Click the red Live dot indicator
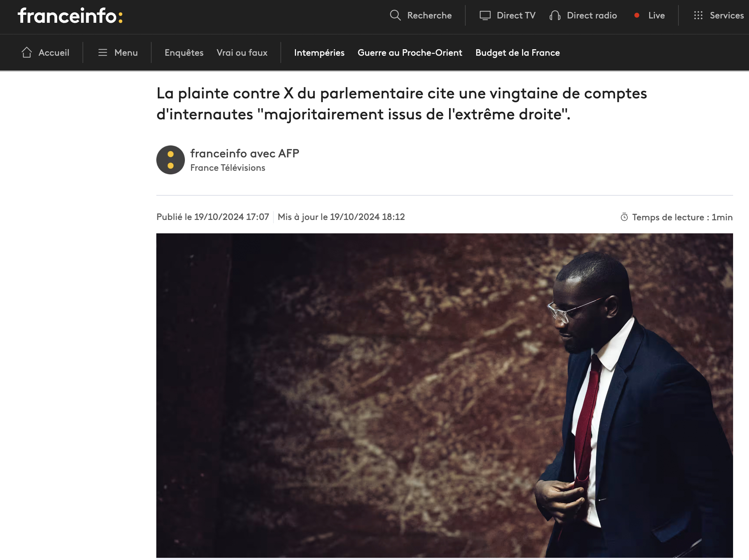 (x=637, y=15)
